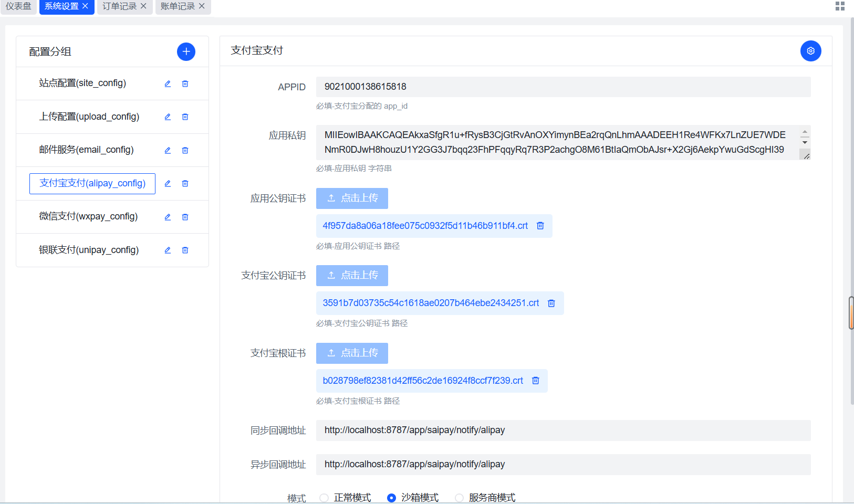Edit 银联支付 via the pencil icon
The width and height of the screenshot is (854, 504).
[167, 250]
